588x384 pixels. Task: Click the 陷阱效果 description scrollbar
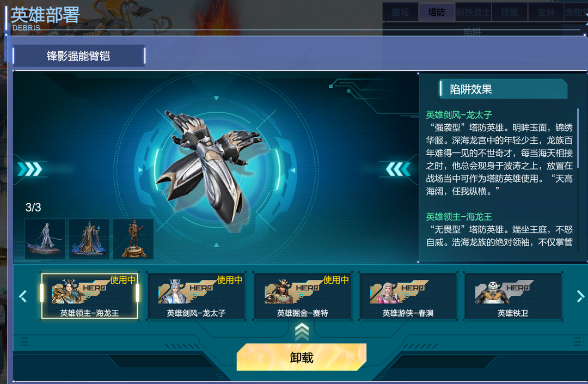tap(578, 139)
